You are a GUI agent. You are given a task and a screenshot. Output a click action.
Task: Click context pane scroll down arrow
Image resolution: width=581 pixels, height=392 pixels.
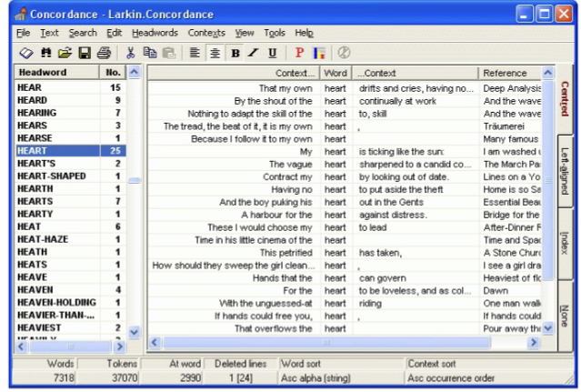547,328
